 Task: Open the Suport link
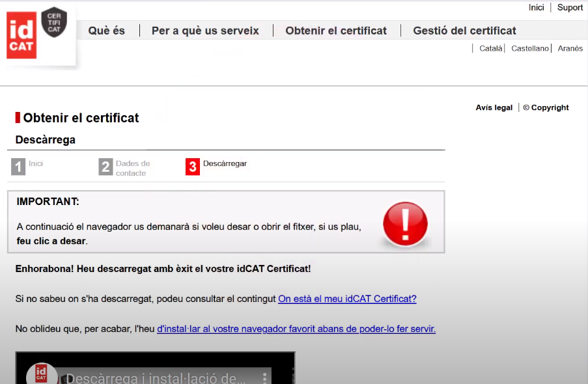tap(570, 8)
